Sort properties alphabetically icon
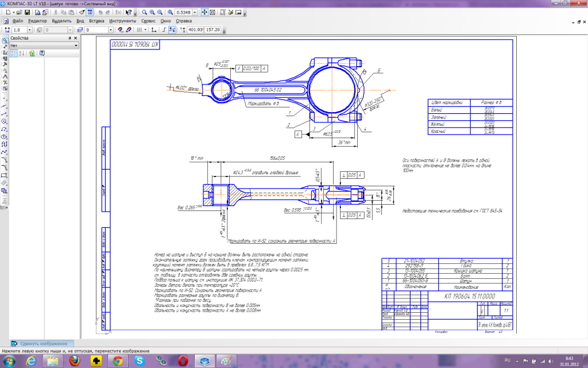This screenshot has width=588, height=368. [21, 53]
